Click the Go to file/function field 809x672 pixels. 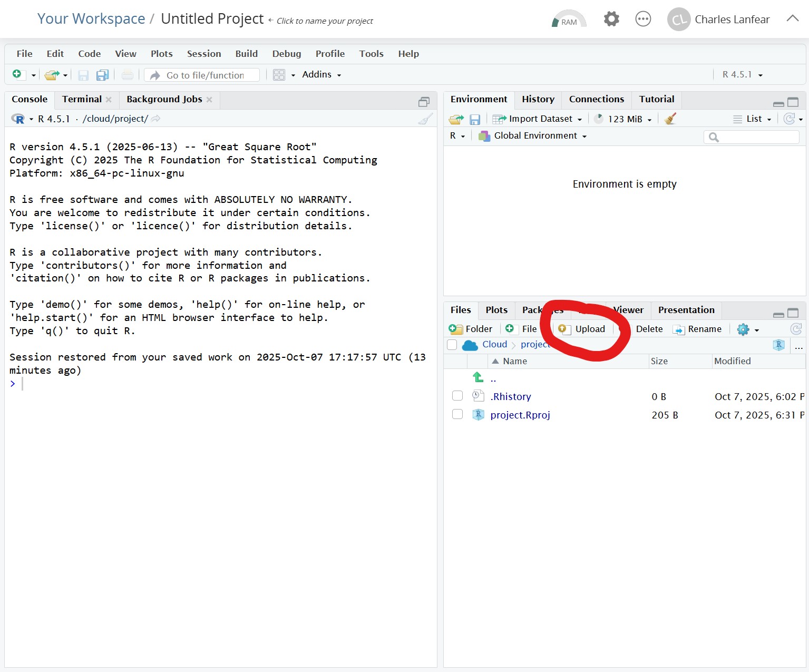coord(205,75)
